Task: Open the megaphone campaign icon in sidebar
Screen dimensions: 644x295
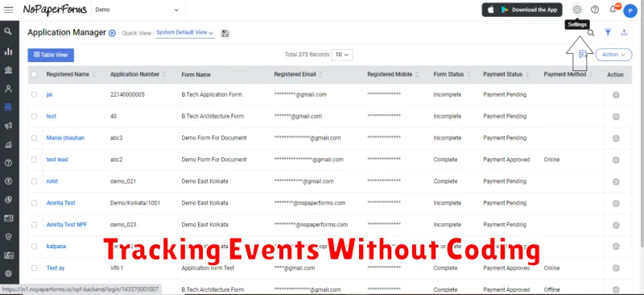Action: [8, 126]
